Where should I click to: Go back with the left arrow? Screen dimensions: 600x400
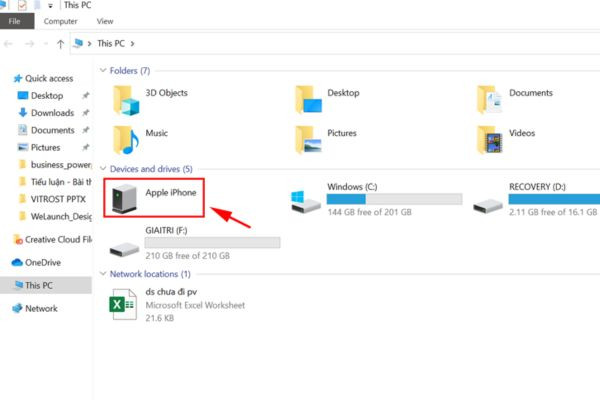pos(8,44)
